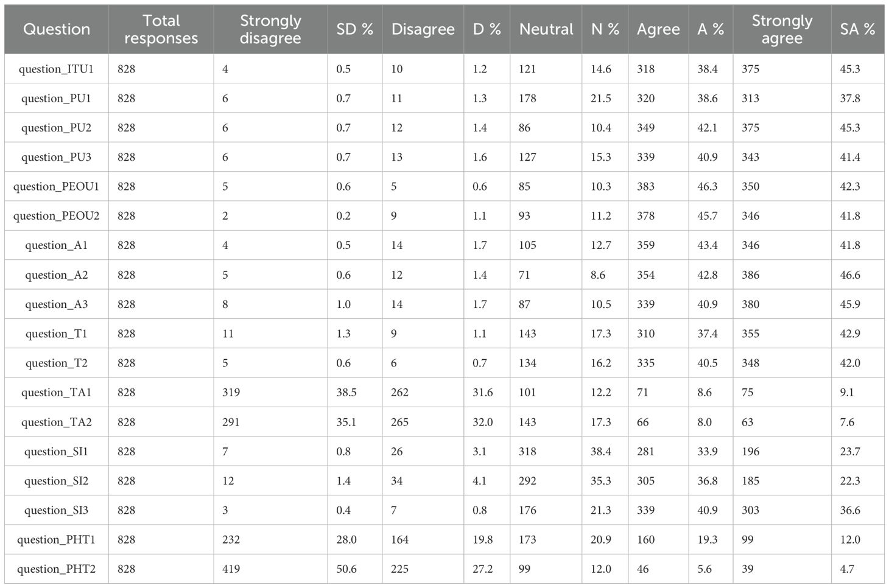Select the question_T1 row label
Screen dimensions: 889x588
pyautogui.click(x=57, y=334)
